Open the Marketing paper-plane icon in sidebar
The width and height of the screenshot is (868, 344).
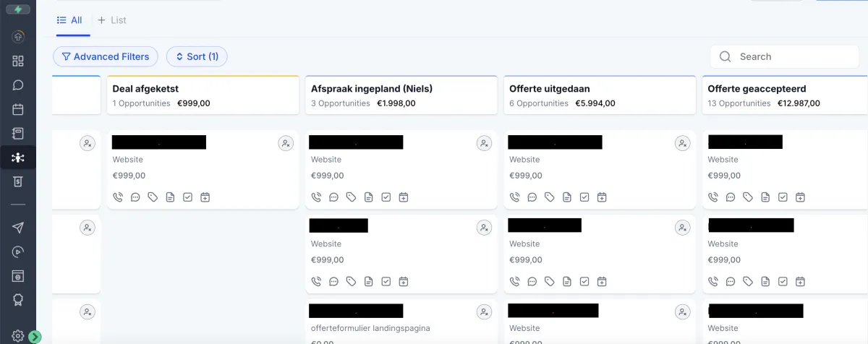(x=18, y=228)
